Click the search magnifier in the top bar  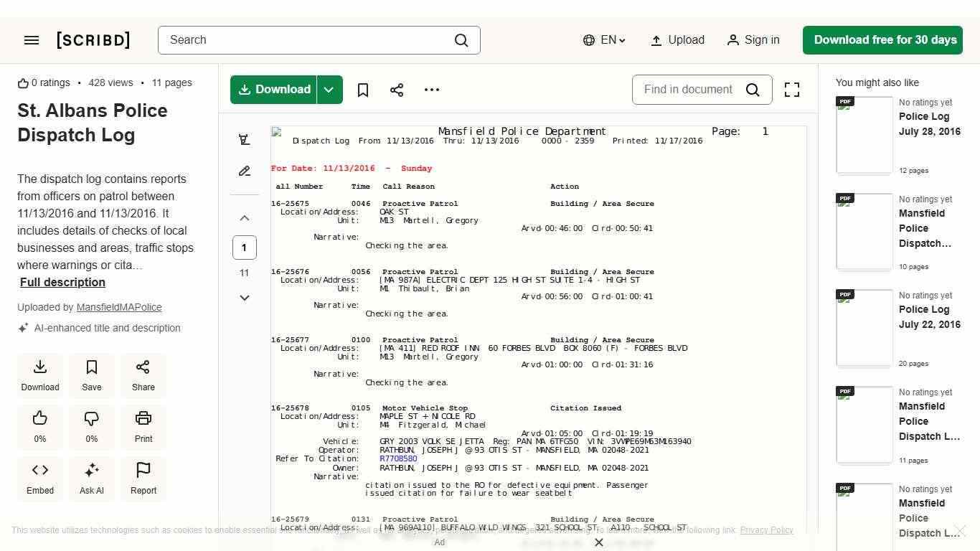pos(461,40)
